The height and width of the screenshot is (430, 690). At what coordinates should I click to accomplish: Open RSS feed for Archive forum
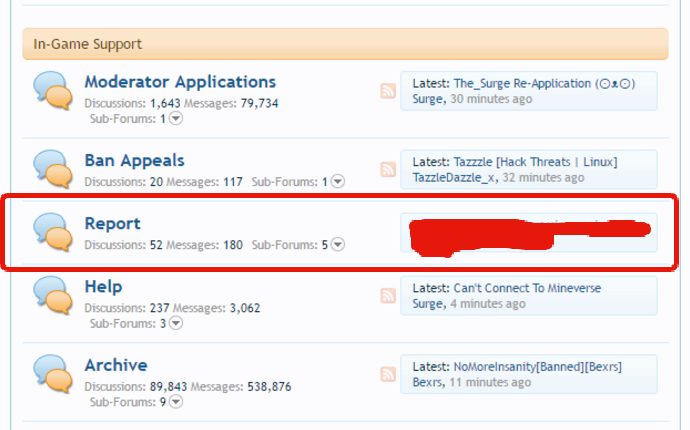point(388,375)
